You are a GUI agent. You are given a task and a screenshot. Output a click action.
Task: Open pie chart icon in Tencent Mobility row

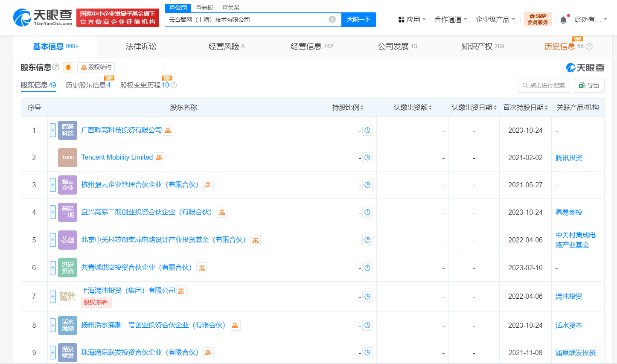click(367, 157)
